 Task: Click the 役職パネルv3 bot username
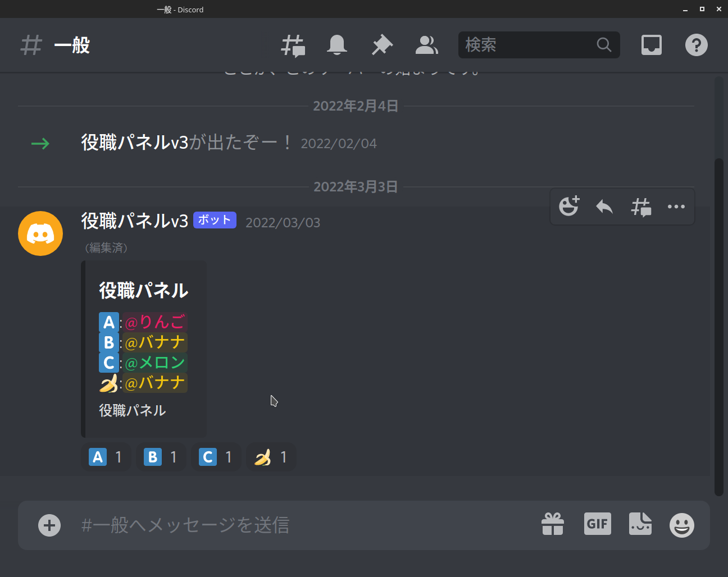[135, 221]
